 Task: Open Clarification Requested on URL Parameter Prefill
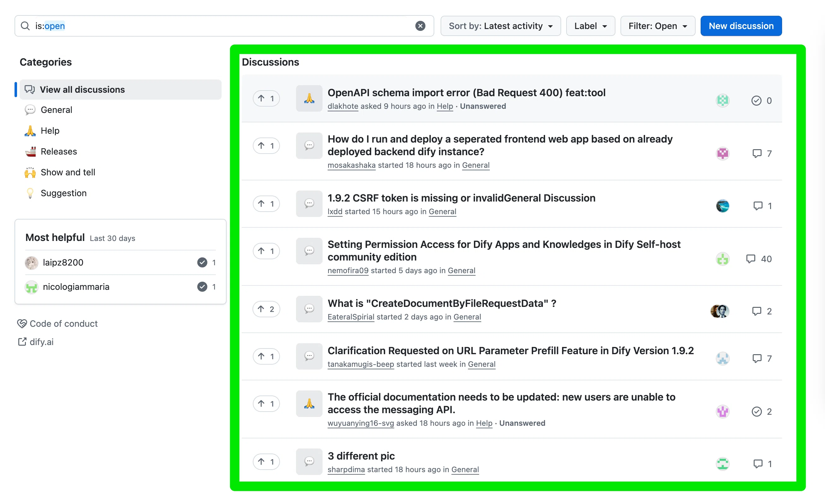511,350
